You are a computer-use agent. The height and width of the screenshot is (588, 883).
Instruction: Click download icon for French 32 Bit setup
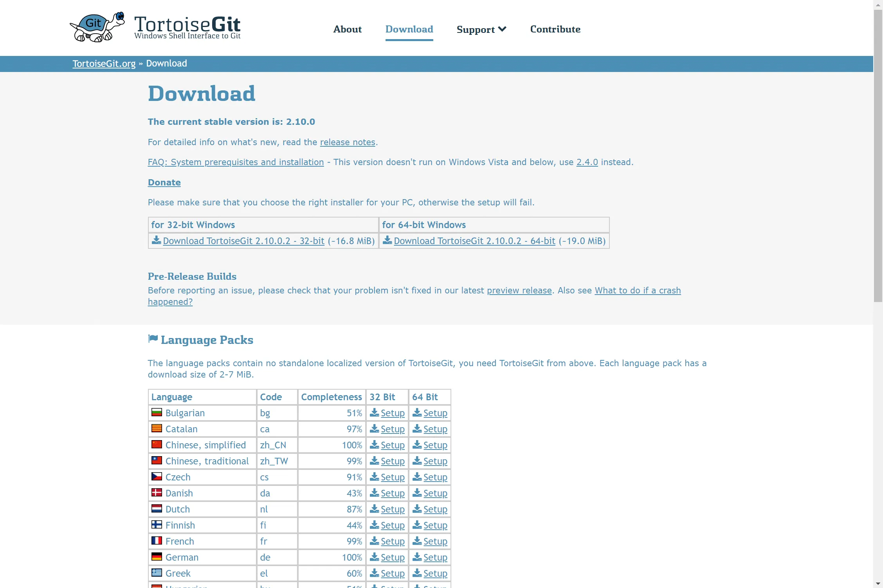(x=375, y=541)
